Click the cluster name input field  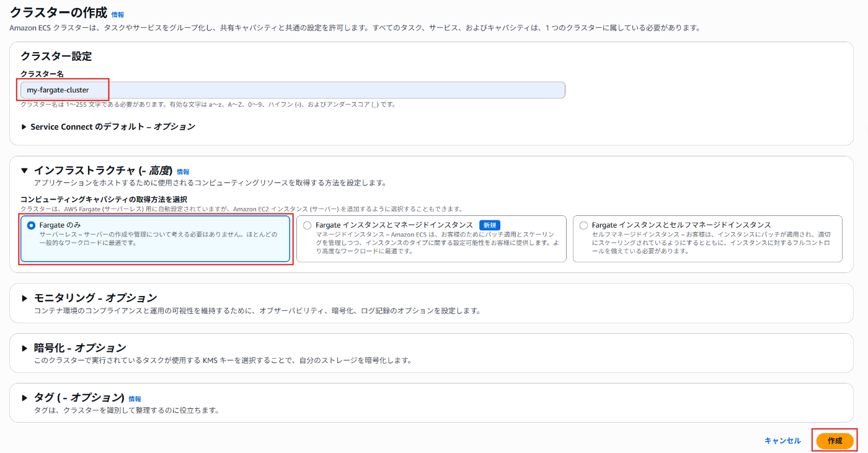tap(293, 90)
